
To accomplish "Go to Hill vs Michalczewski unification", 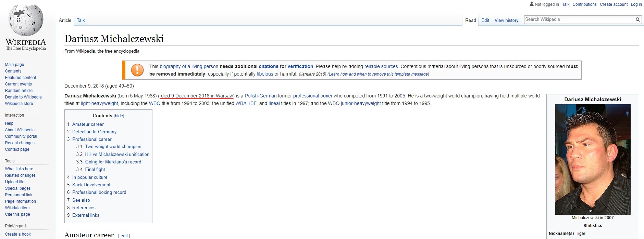I will (117, 155).
